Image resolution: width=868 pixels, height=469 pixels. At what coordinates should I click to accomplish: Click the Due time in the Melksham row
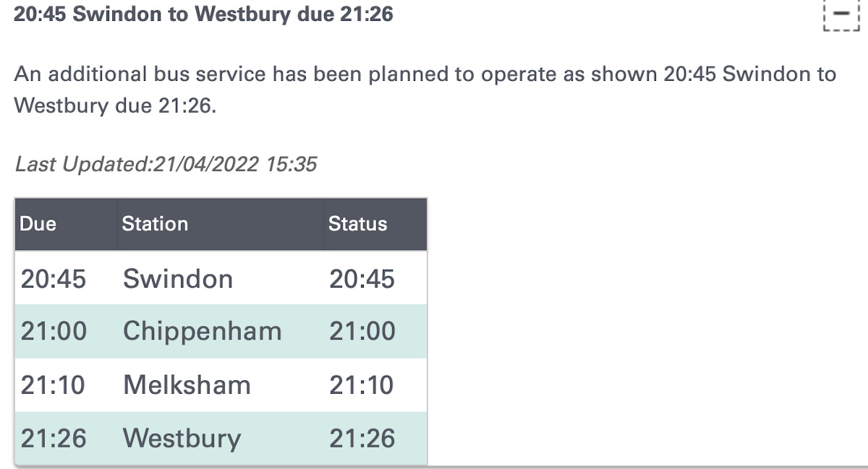pyautogui.click(x=53, y=385)
